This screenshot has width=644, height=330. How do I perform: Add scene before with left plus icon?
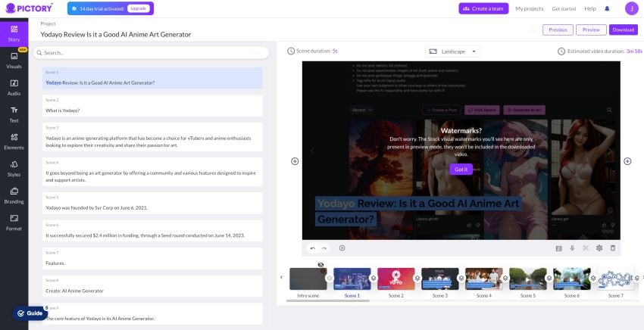pos(295,161)
